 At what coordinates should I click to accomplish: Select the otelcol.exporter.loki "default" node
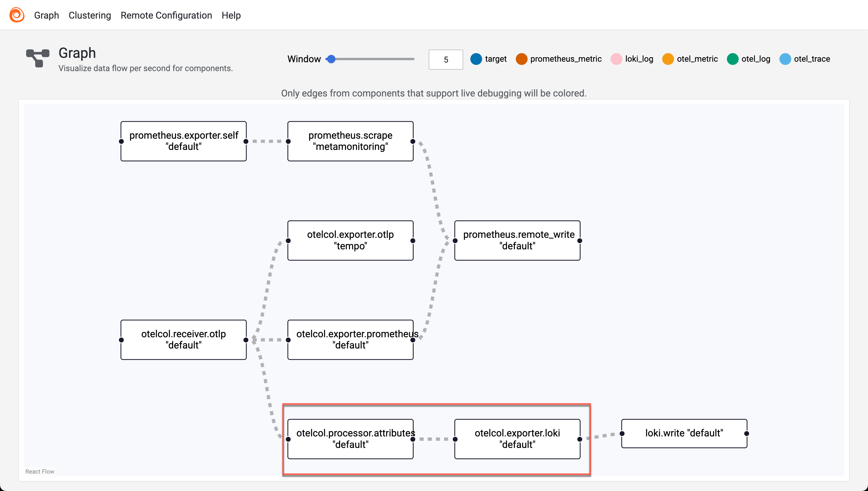tap(517, 439)
